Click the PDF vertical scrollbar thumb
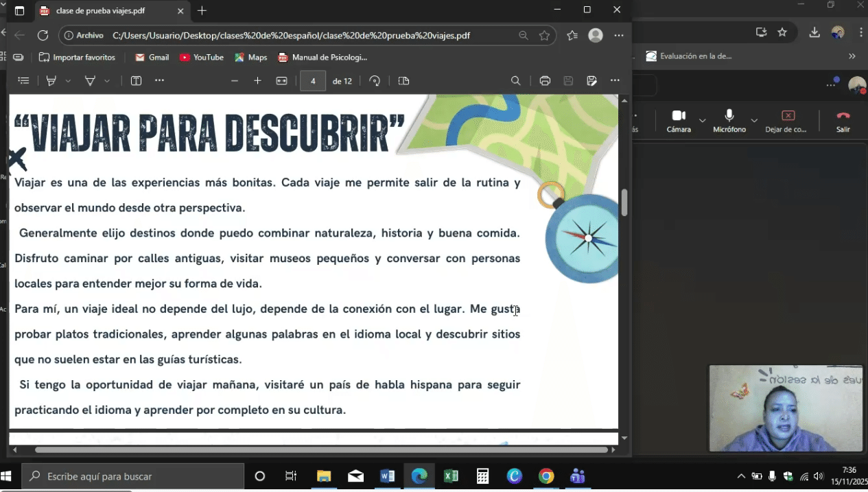Image resolution: width=868 pixels, height=492 pixels. pos(624,202)
